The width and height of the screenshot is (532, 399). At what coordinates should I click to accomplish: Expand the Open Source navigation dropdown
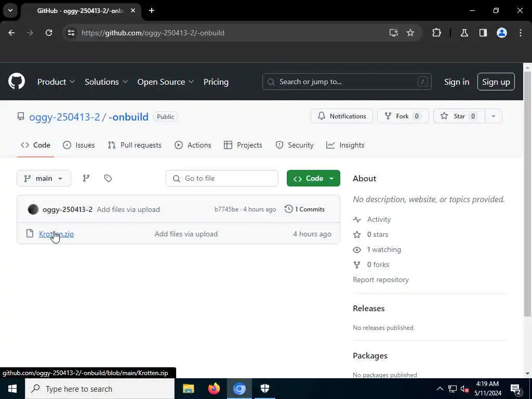166,82
